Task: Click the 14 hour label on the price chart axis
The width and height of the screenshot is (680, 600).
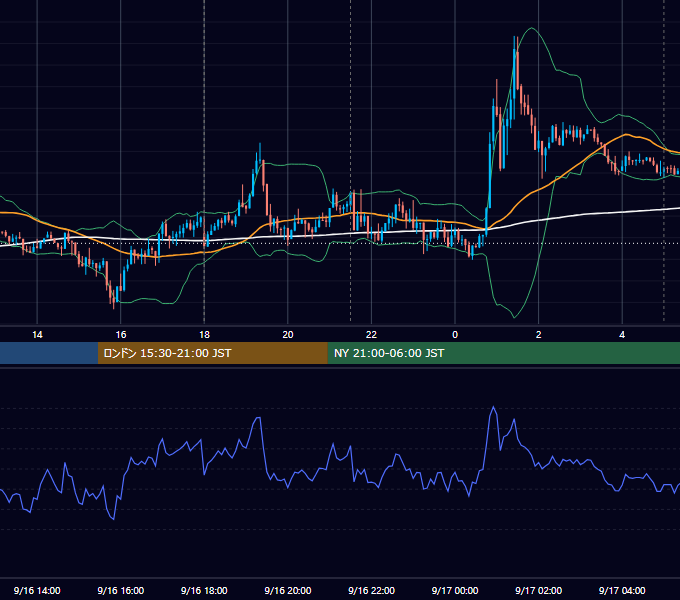Action: click(37, 335)
